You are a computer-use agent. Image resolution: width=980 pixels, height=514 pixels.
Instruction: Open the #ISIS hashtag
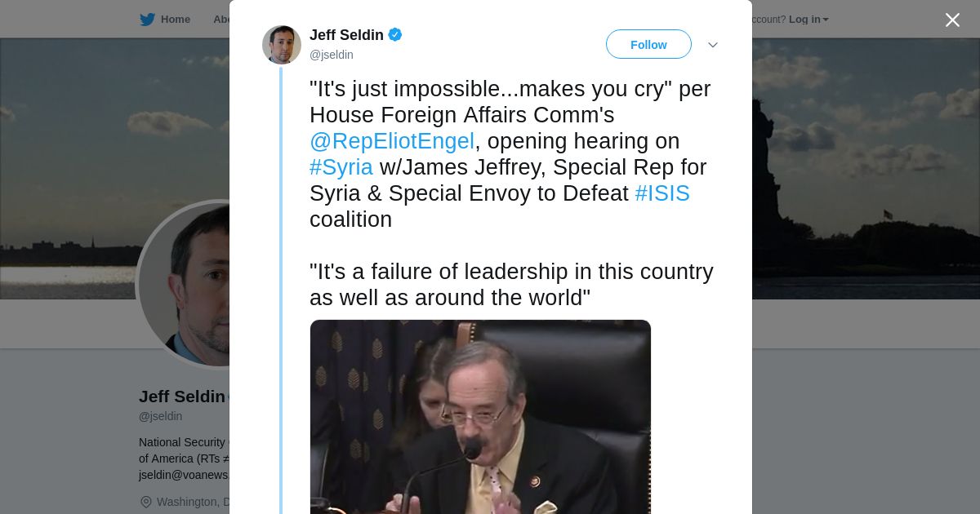[x=662, y=193]
